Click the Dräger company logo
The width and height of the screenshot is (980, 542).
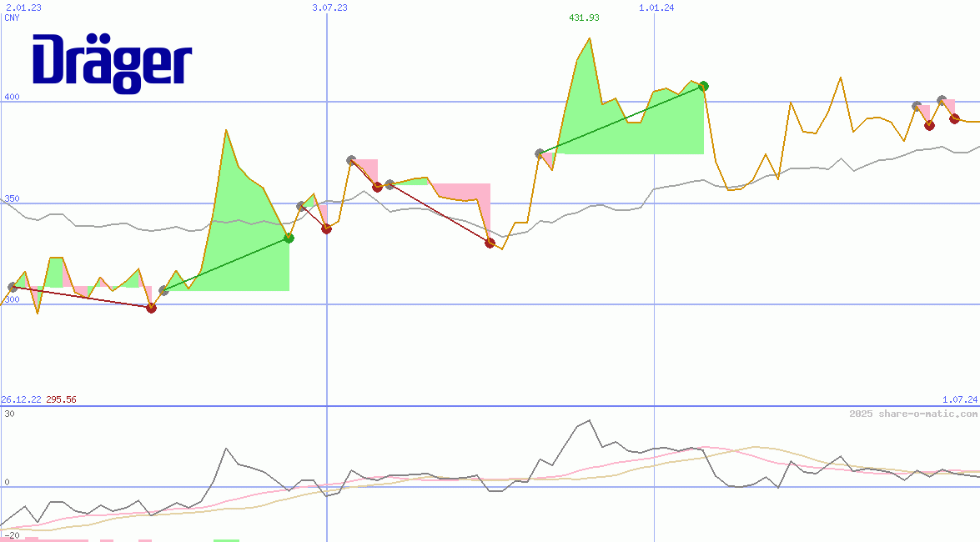[112, 63]
